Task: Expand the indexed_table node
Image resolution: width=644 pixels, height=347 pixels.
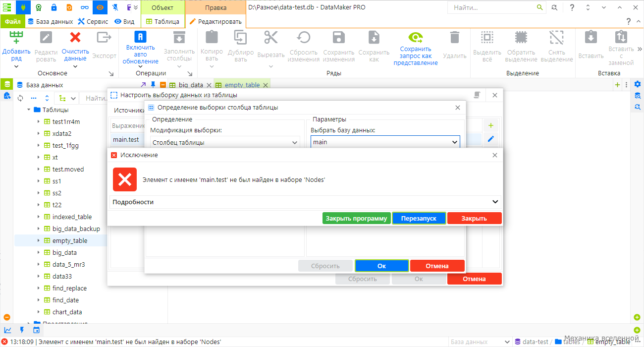Action: click(39, 217)
